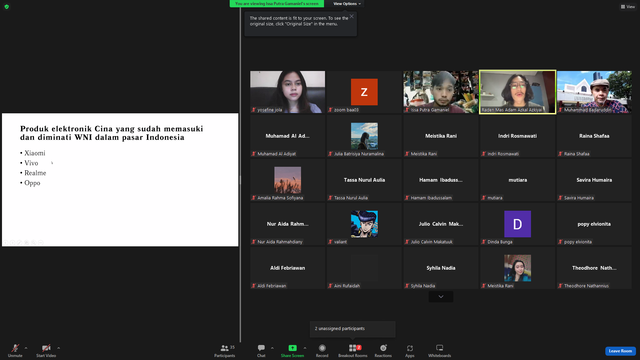The height and width of the screenshot is (360, 640).
Task: Select Theodhore Nathannius's tile
Action: 594,268
